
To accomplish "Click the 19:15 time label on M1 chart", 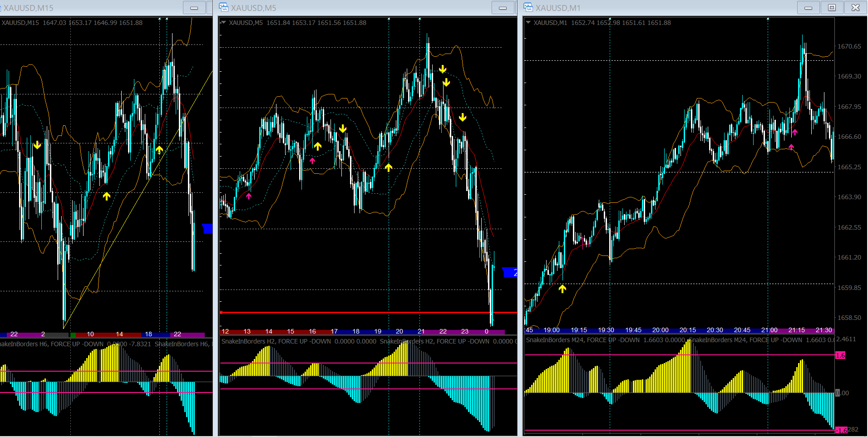I will pos(579,330).
